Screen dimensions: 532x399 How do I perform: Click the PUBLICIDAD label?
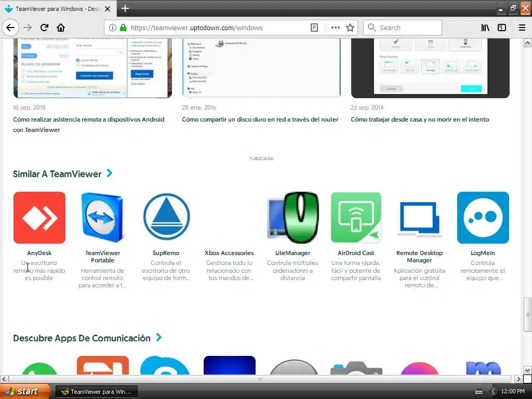pos(261,158)
